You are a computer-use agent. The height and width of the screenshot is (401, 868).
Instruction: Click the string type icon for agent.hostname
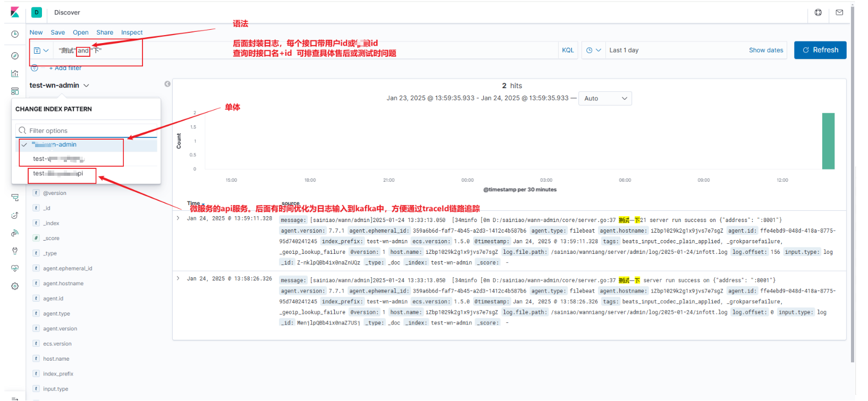(36, 283)
